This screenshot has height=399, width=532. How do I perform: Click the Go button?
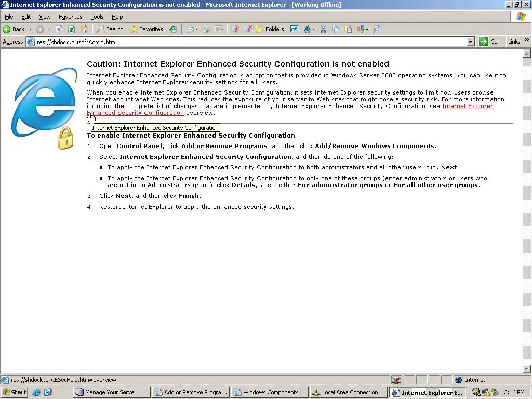tap(488, 42)
